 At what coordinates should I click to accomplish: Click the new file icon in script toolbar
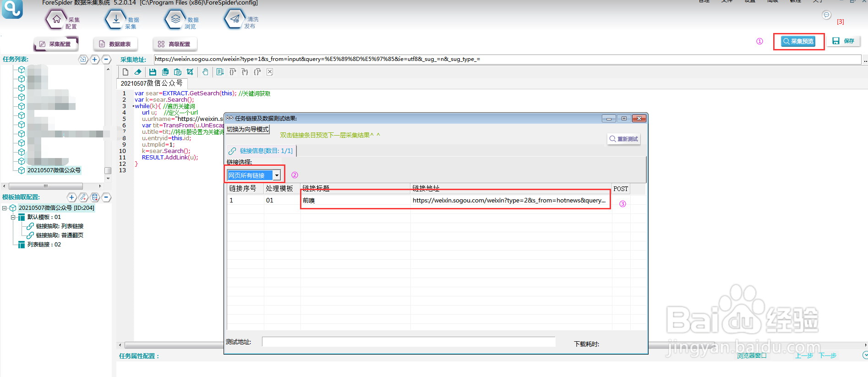tap(126, 72)
